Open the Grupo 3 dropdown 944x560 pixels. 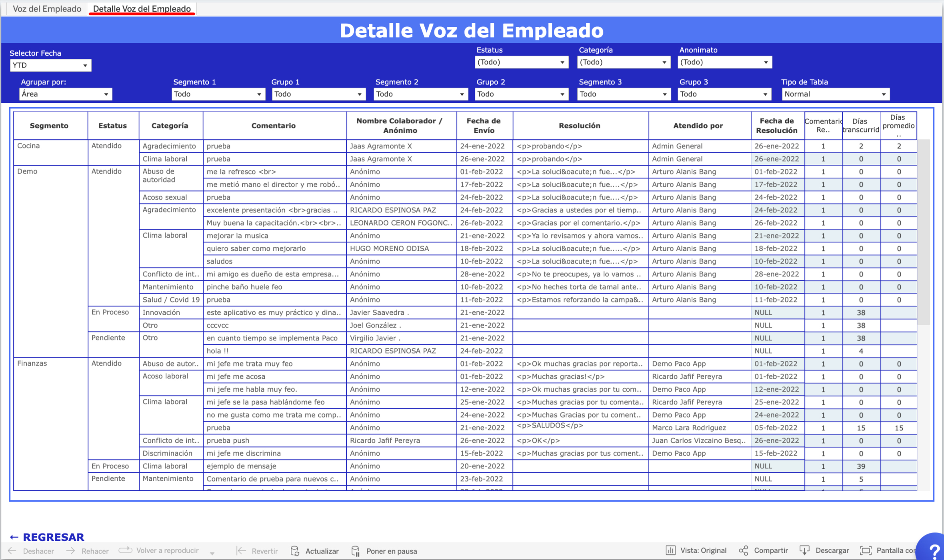click(724, 94)
